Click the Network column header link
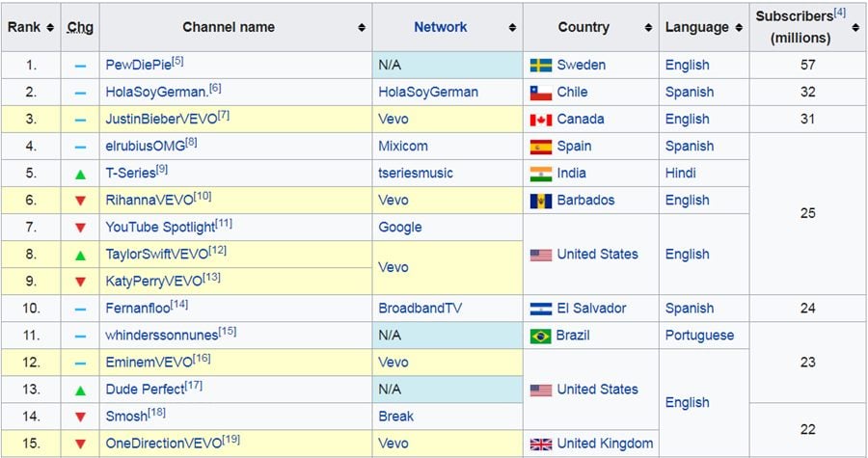The height and width of the screenshot is (458, 868). click(x=440, y=28)
